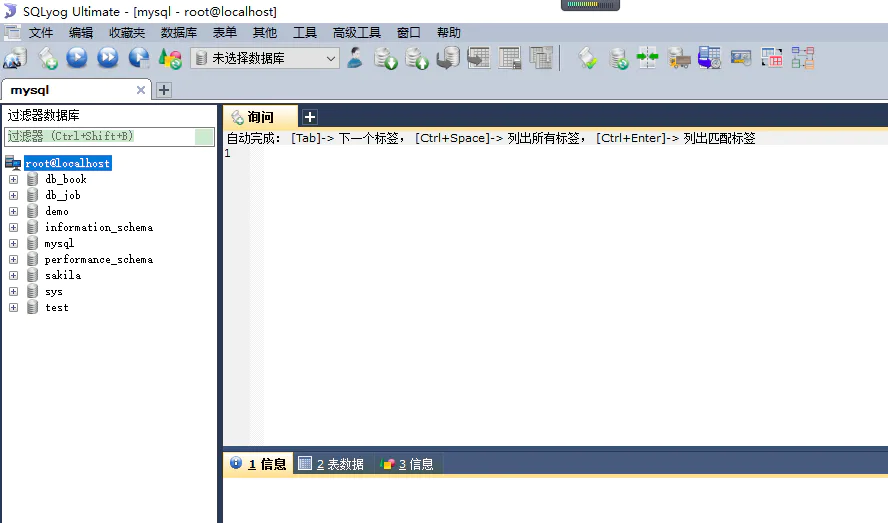Expand the information_schema database node
The width and height of the screenshot is (888, 523).
(14, 228)
